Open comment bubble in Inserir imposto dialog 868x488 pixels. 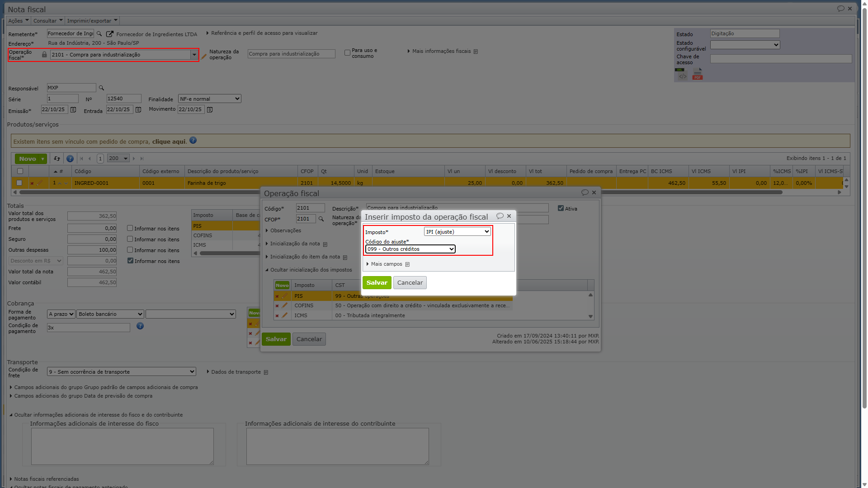coord(500,216)
